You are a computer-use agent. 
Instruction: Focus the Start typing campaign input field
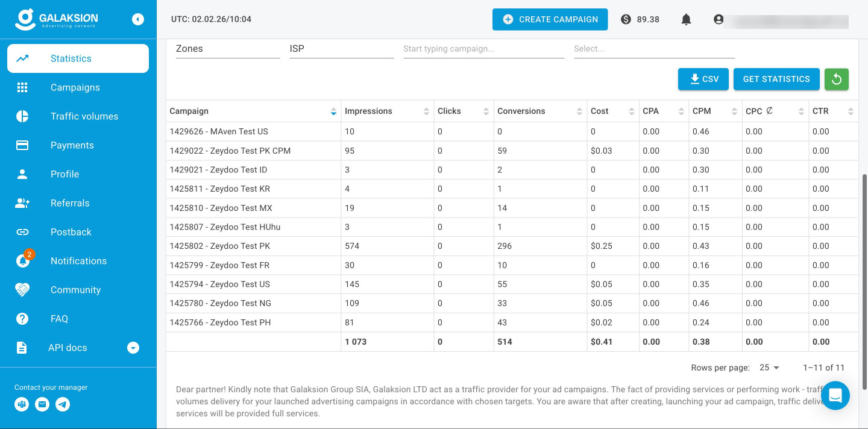[483, 49]
